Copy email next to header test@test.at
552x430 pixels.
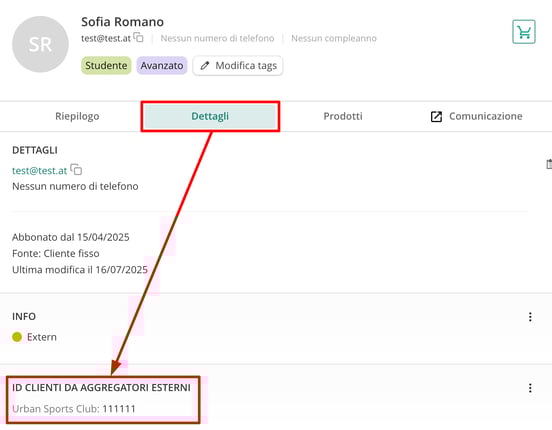tap(138, 37)
